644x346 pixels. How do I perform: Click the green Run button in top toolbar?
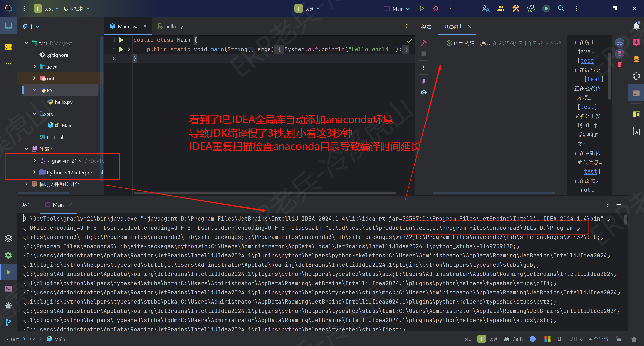(422, 9)
